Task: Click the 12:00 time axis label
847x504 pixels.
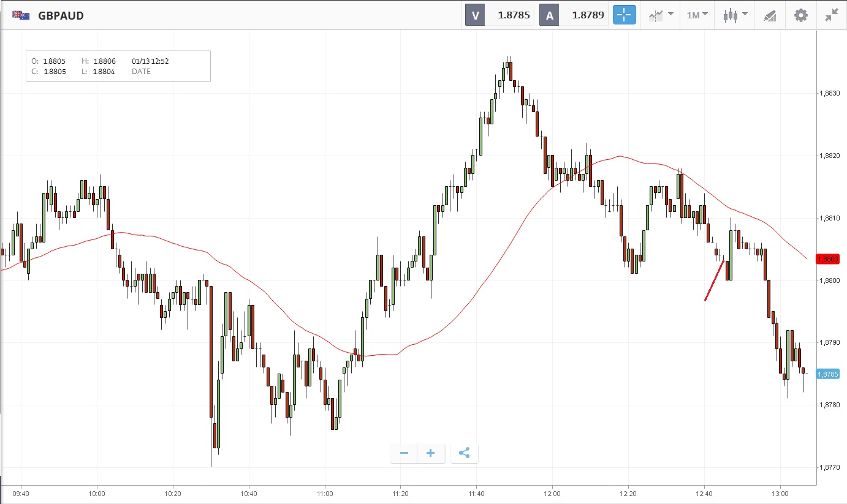Action: tap(552, 492)
